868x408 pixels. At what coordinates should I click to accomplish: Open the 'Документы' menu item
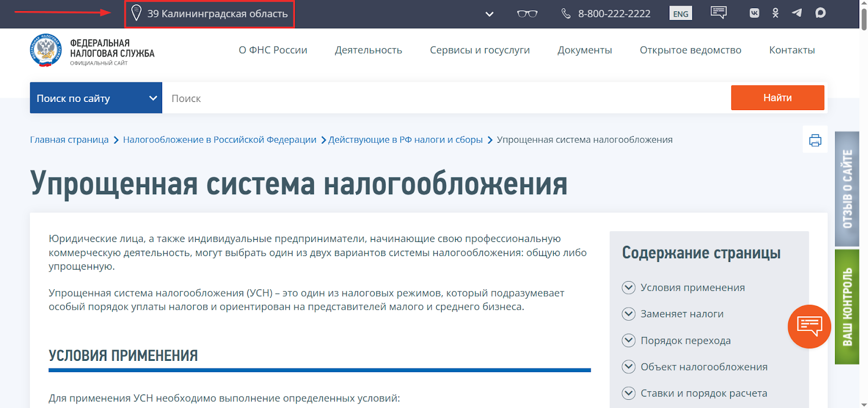[584, 50]
